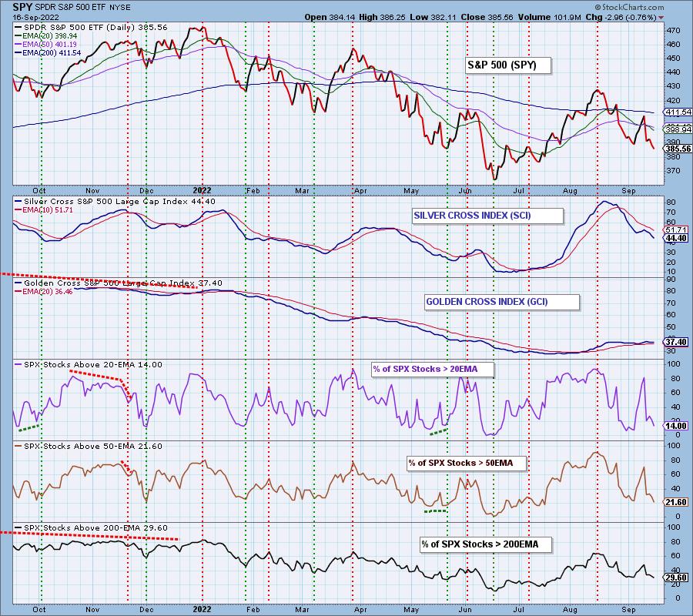The width and height of the screenshot is (693, 616).
Task: Select the 44.40 value tag on the right axis
Action: tap(676, 238)
